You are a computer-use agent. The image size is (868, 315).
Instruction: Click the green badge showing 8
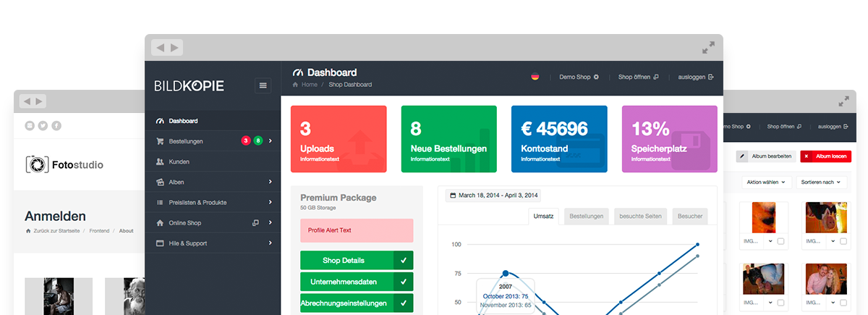pyautogui.click(x=258, y=140)
